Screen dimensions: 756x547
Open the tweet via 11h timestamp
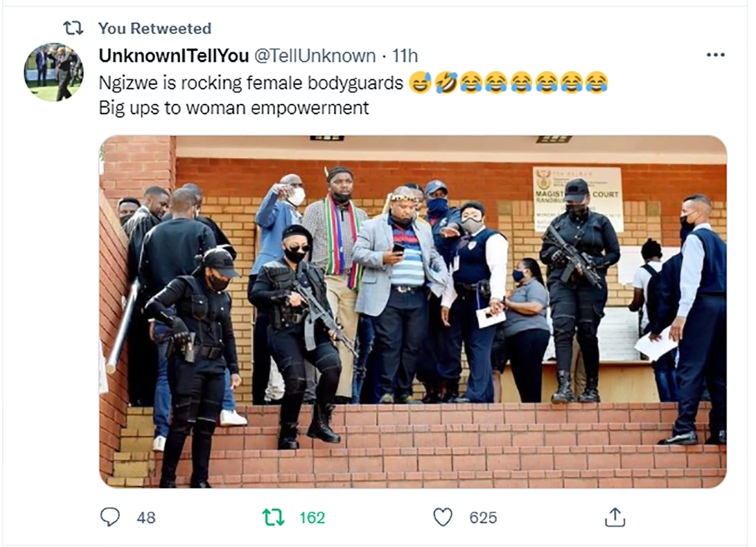[x=405, y=56]
